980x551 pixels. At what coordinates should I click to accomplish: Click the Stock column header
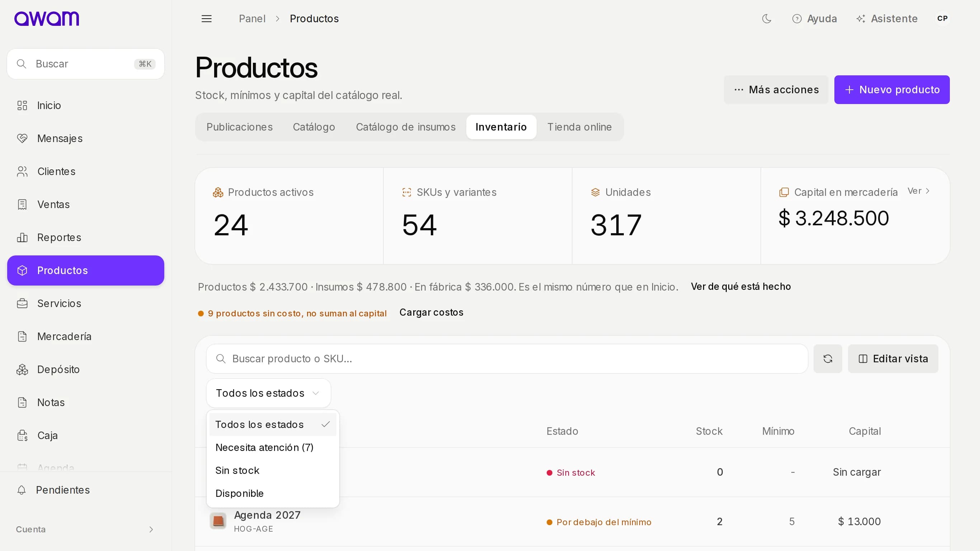click(x=709, y=431)
